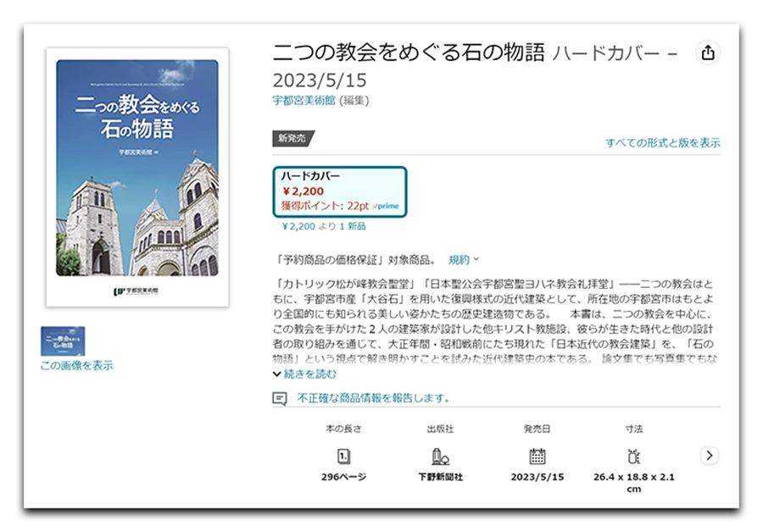Viewport: 763px width, 532px height.
Task: Expand 続きを読む to read more
Action: click(304, 374)
